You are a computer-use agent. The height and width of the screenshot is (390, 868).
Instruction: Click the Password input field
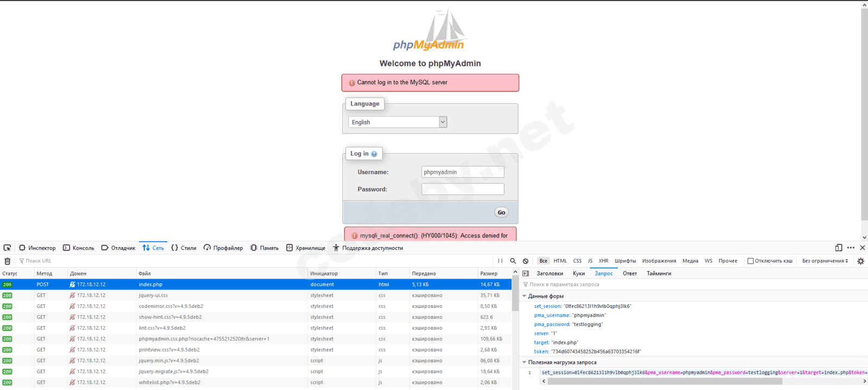pyautogui.click(x=463, y=189)
